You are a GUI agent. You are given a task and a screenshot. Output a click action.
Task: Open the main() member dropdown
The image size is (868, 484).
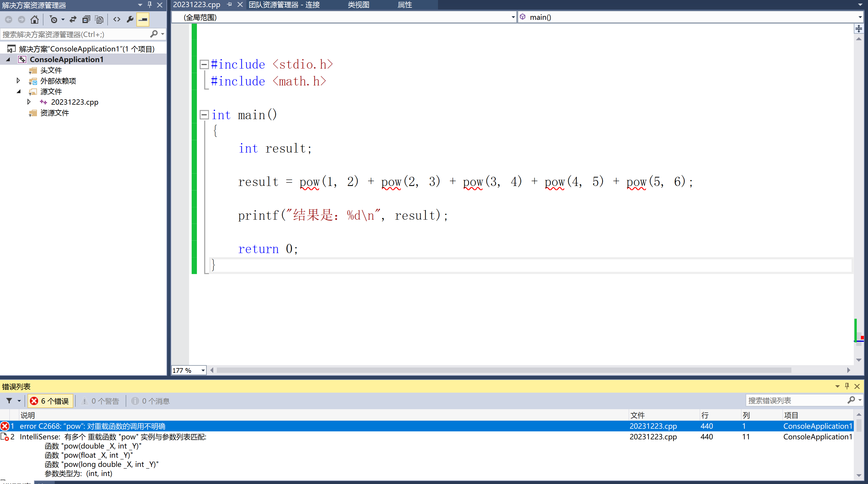pos(860,17)
